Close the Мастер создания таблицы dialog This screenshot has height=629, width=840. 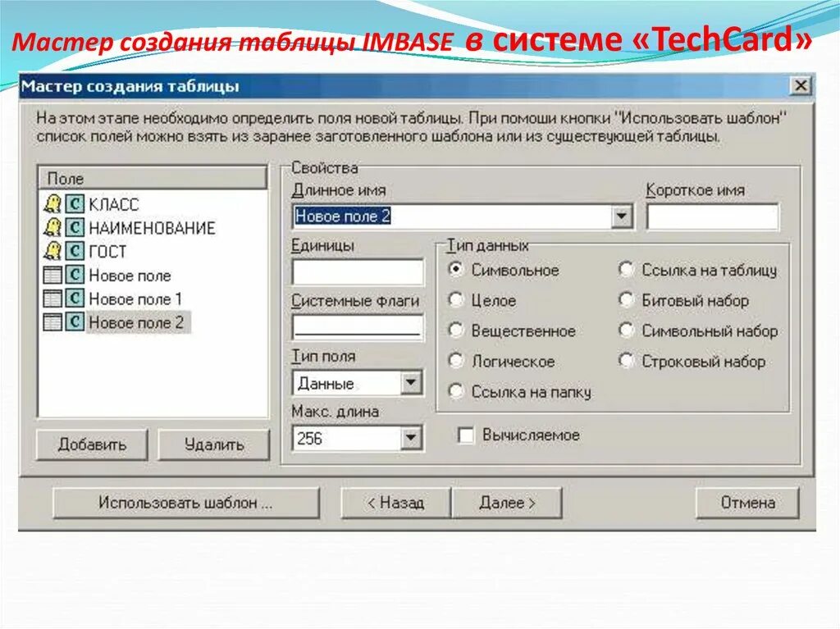point(801,85)
